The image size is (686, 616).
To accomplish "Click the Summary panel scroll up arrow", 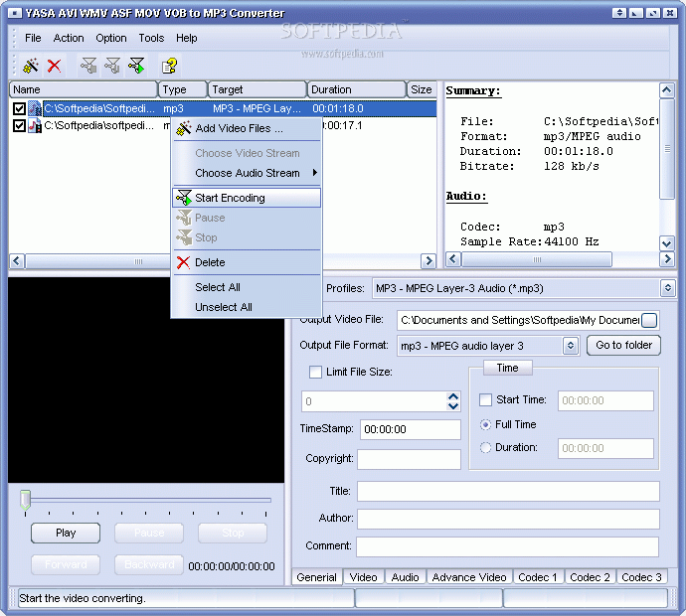I will point(667,90).
